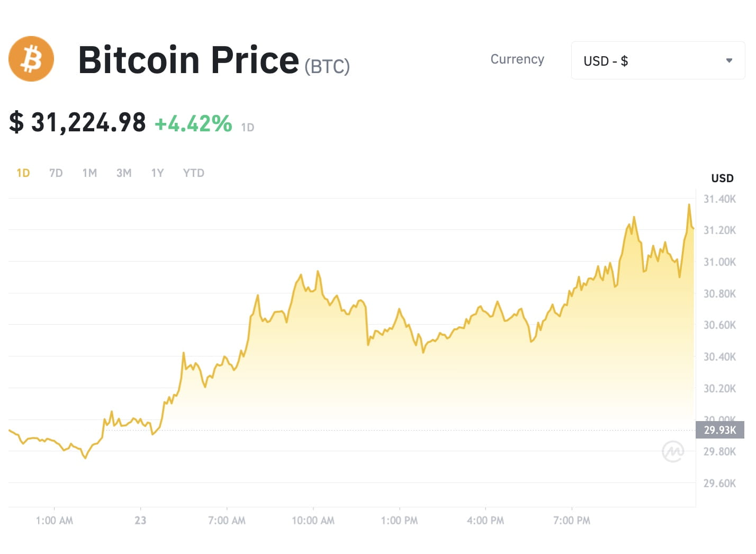The height and width of the screenshot is (554, 756).
Task: Click the 10:00 AM timestamp on the axis
Action: [313, 520]
